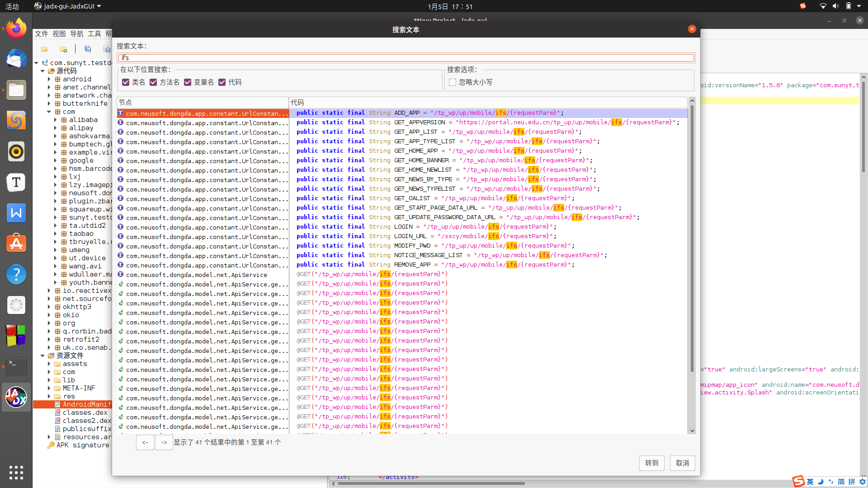Enable the 忽略大小写 ignore case checkbox
The image size is (868, 488).
[453, 82]
